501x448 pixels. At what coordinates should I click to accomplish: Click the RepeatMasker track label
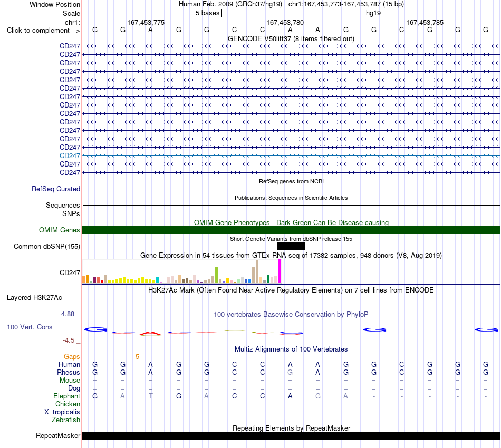tap(58, 435)
